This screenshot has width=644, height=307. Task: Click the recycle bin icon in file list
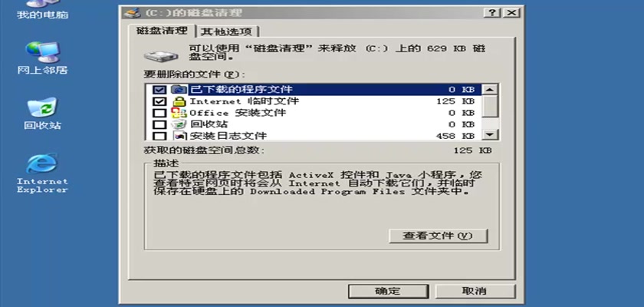(179, 124)
